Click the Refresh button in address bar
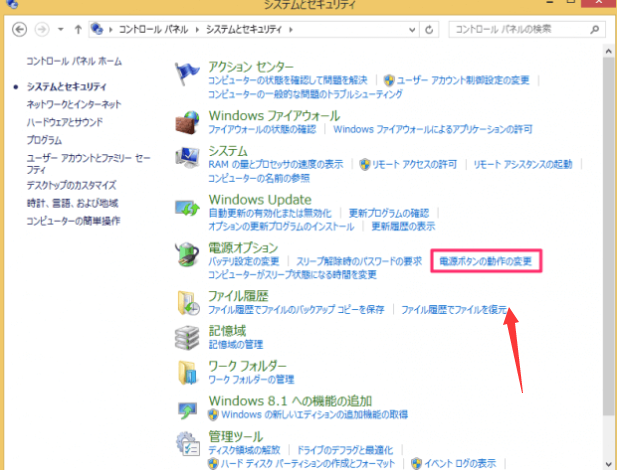The height and width of the screenshot is (470, 617). (x=429, y=30)
